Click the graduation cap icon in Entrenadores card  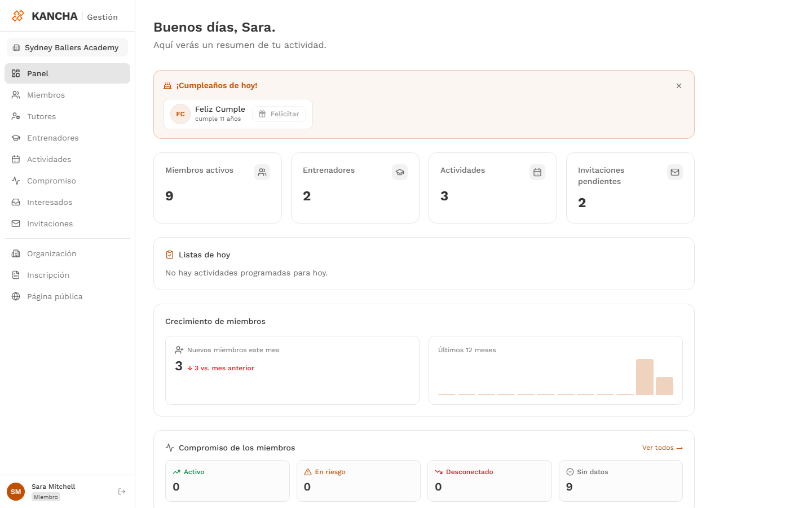[x=400, y=172]
